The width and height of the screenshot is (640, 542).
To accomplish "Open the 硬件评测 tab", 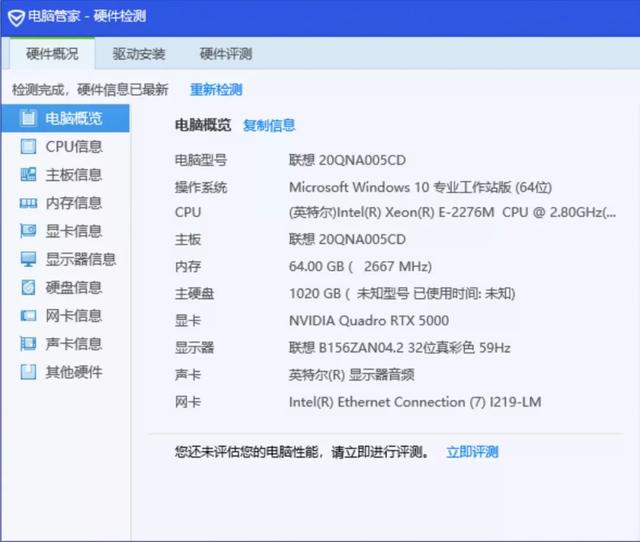I will (x=226, y=53).
